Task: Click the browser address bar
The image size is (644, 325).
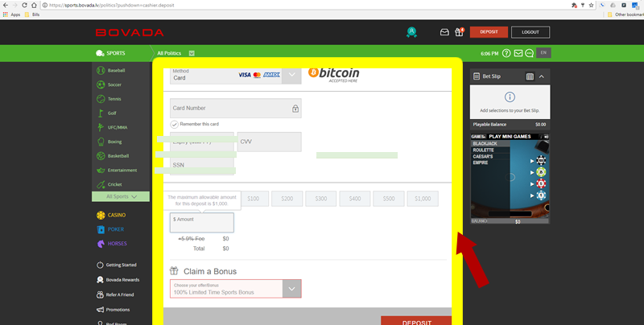Action: (x=304, y=6)
